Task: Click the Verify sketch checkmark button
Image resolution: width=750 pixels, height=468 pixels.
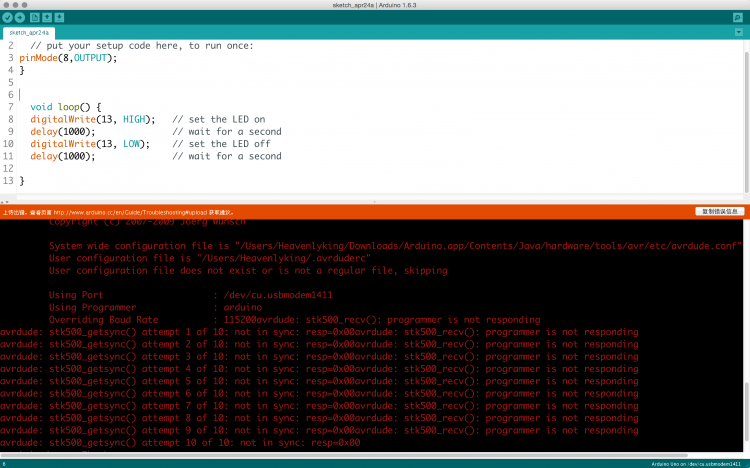Action: 8,18
